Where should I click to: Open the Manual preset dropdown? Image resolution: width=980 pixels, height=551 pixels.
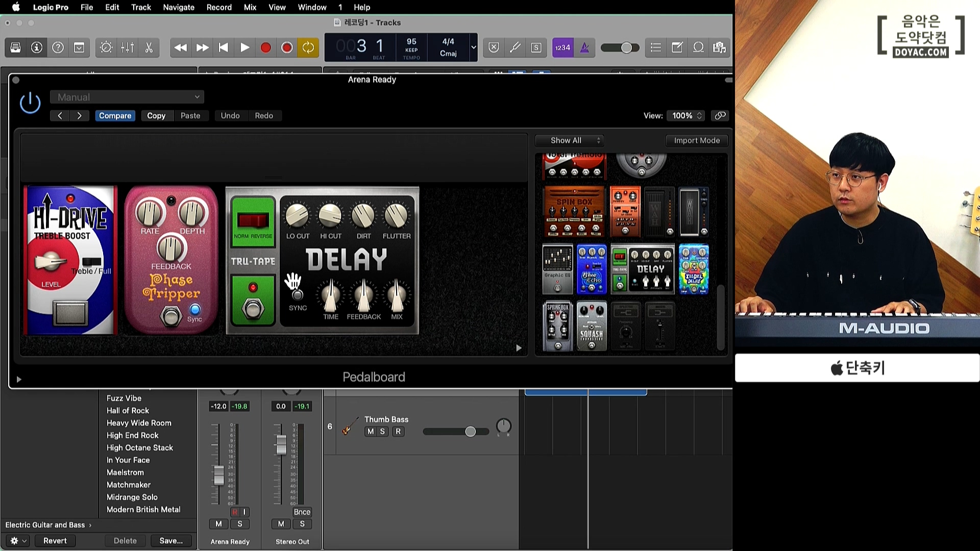[127, 97]
